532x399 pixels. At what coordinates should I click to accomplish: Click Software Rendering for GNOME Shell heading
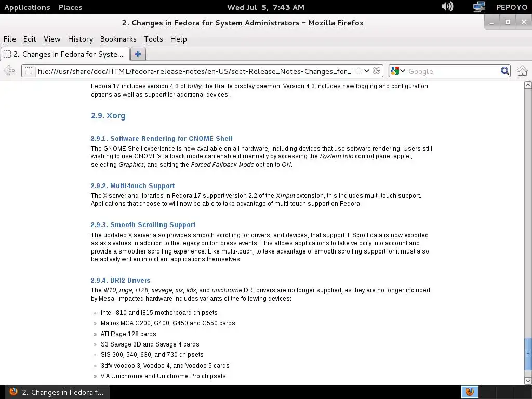pos(162,138)
